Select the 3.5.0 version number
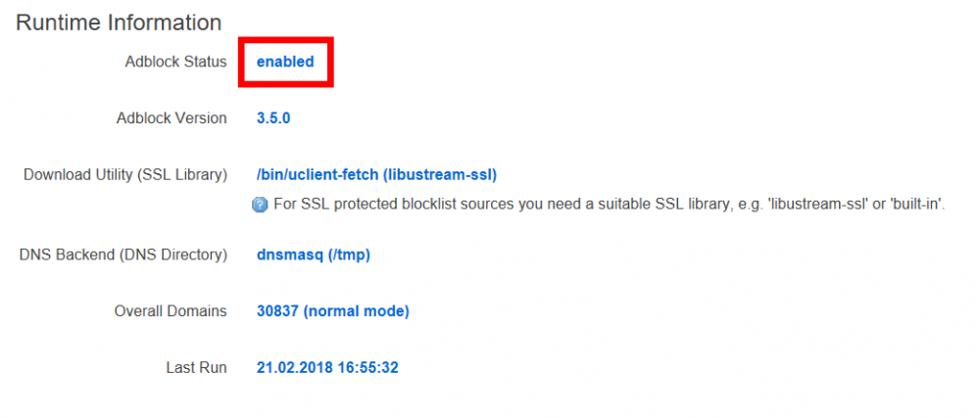Viewport: 980px width, 418px height. [273, 118]
